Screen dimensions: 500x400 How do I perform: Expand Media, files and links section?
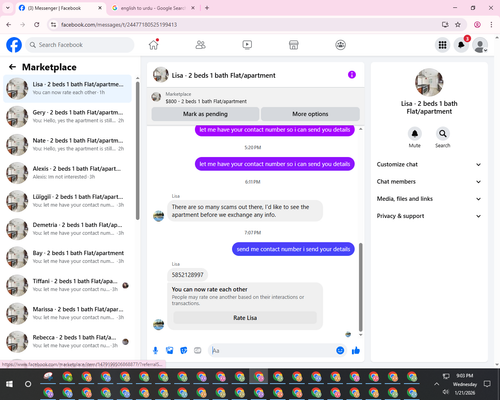pyautogui.click(x=429, y=199)
